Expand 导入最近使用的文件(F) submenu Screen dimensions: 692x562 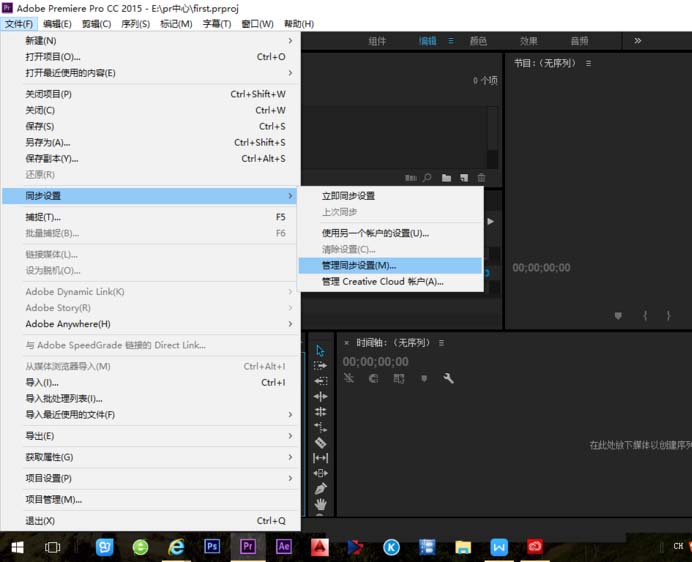coord(290,415)
